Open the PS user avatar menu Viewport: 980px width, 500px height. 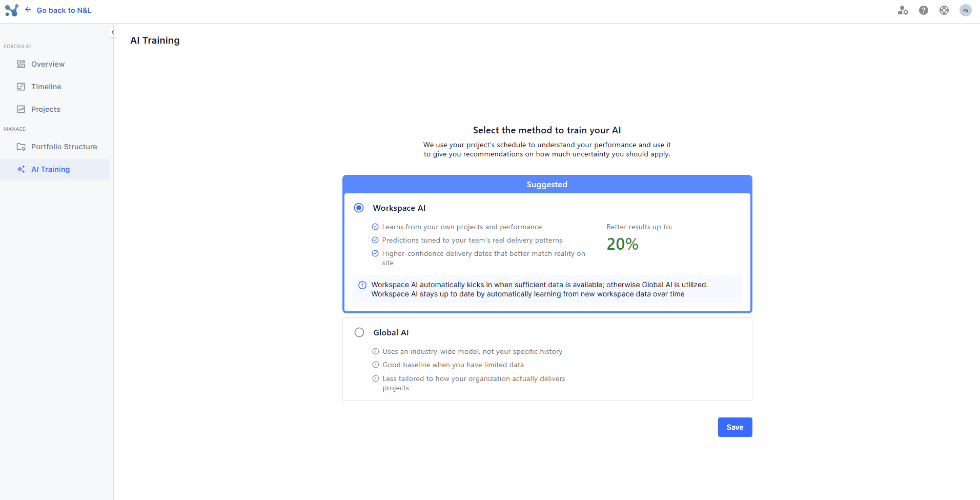click(965, 10)
